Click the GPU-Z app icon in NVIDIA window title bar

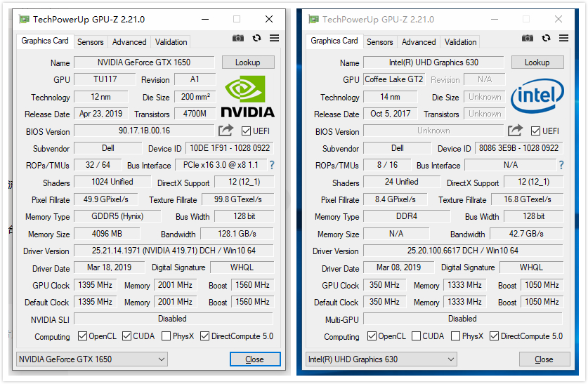[25, 19]
